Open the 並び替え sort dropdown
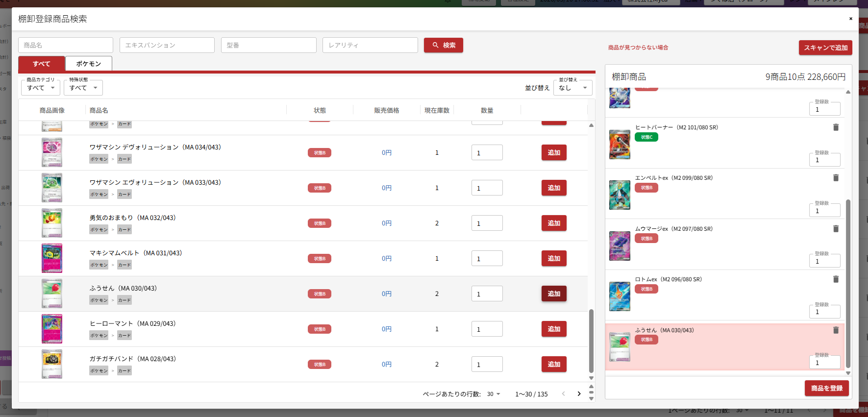 (x=572, y=88)
